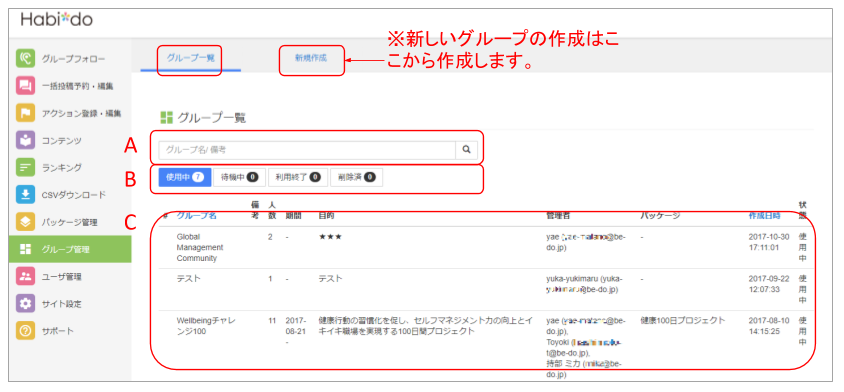Select Global Management Community group name
Screen dimensions: 844x392
pos(200,247)
